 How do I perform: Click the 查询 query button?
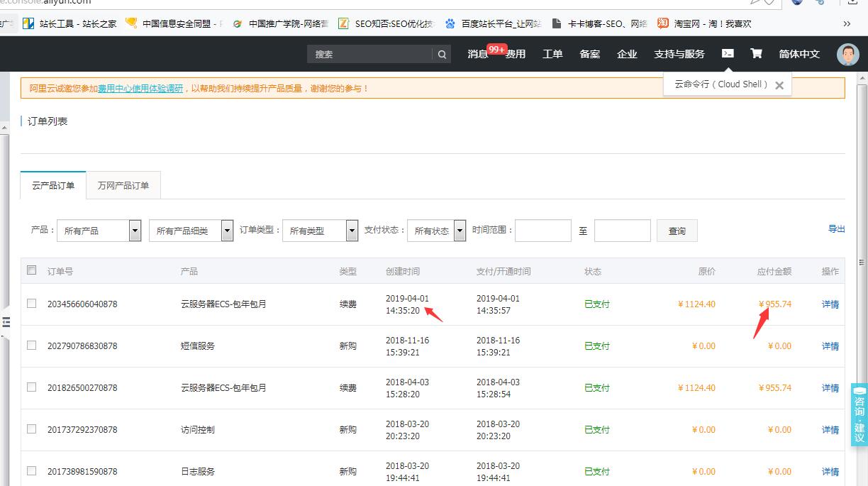tap(677, 231)
